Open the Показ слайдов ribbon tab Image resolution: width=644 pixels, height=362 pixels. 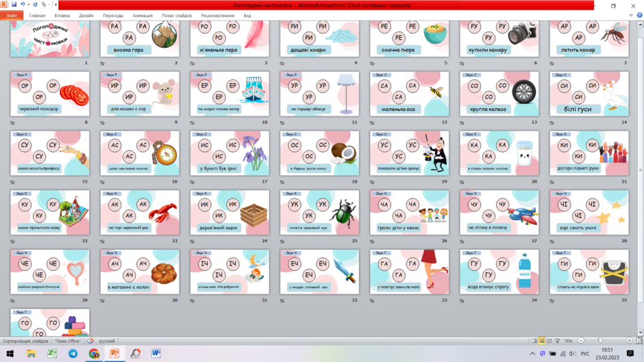click(x=177, y=16)
